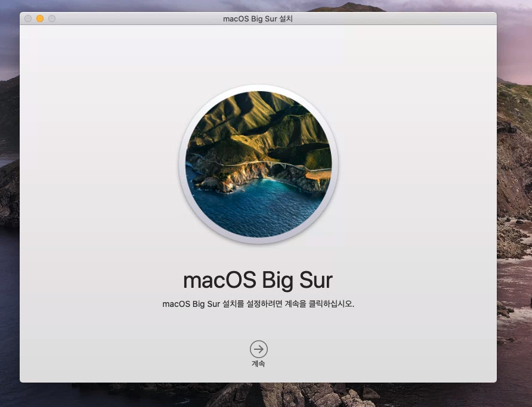The height and width of the screenshot is (407, 532).
Task: Click the Big Sur circular installer image
Action: pyautogui.click(x=258, y=164)
